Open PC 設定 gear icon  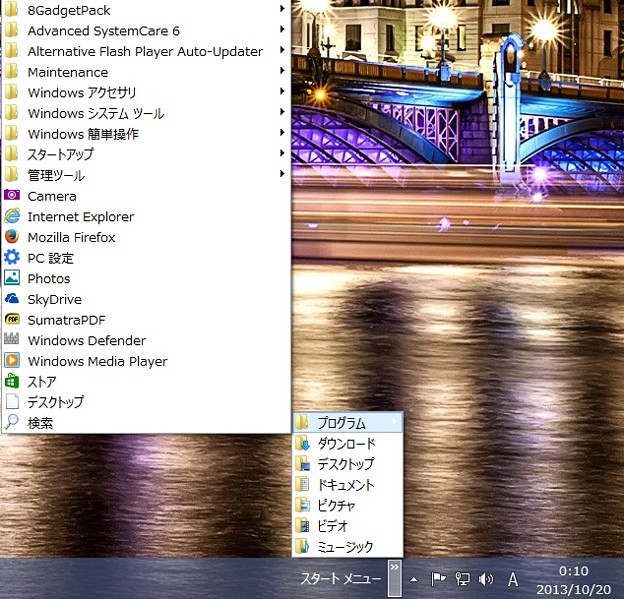click(12, 257)
